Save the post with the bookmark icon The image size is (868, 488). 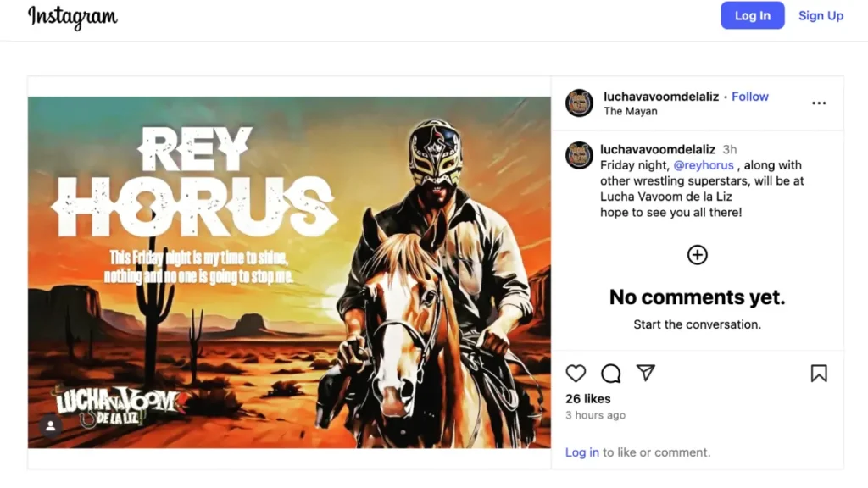[819, 374]
